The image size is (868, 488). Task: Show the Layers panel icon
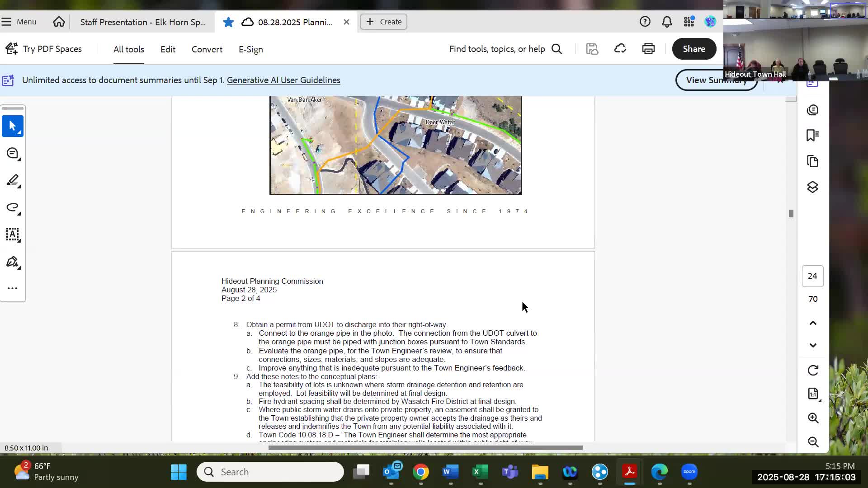(812, 187)
